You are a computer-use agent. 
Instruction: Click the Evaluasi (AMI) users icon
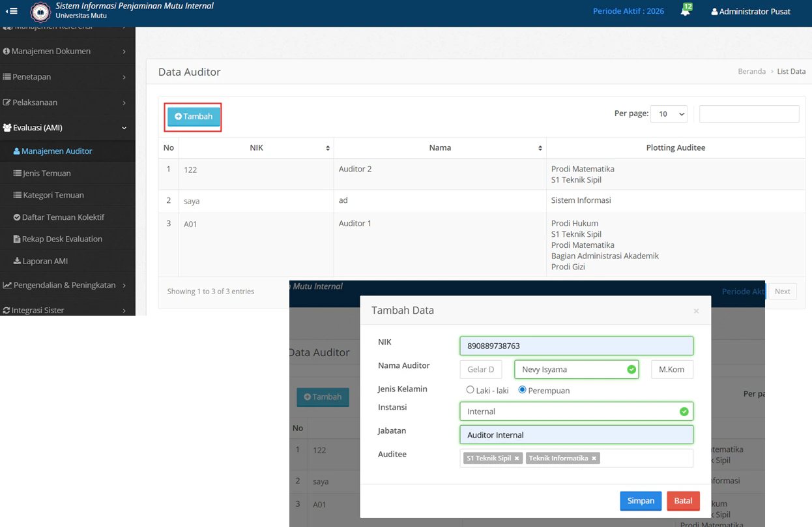pos(7,128)
